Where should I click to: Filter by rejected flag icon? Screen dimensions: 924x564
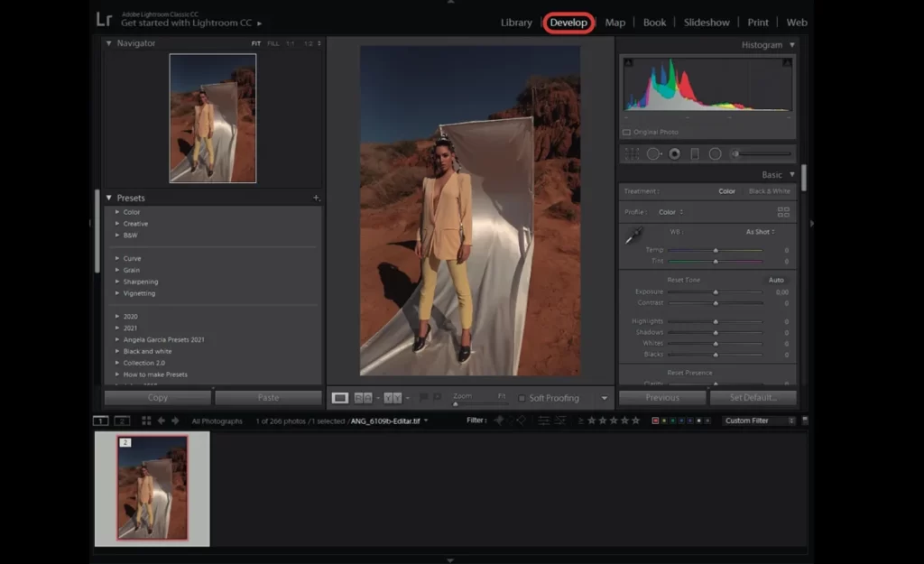(521, 421)
